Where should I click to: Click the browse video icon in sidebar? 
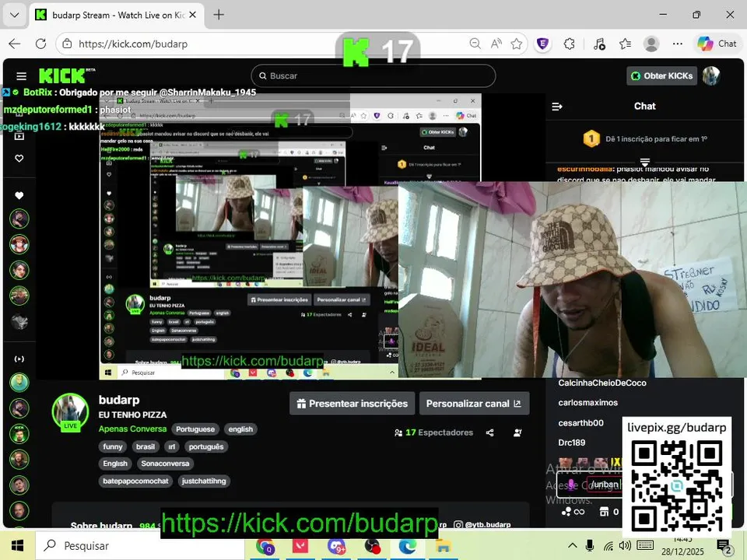point(19,135)
